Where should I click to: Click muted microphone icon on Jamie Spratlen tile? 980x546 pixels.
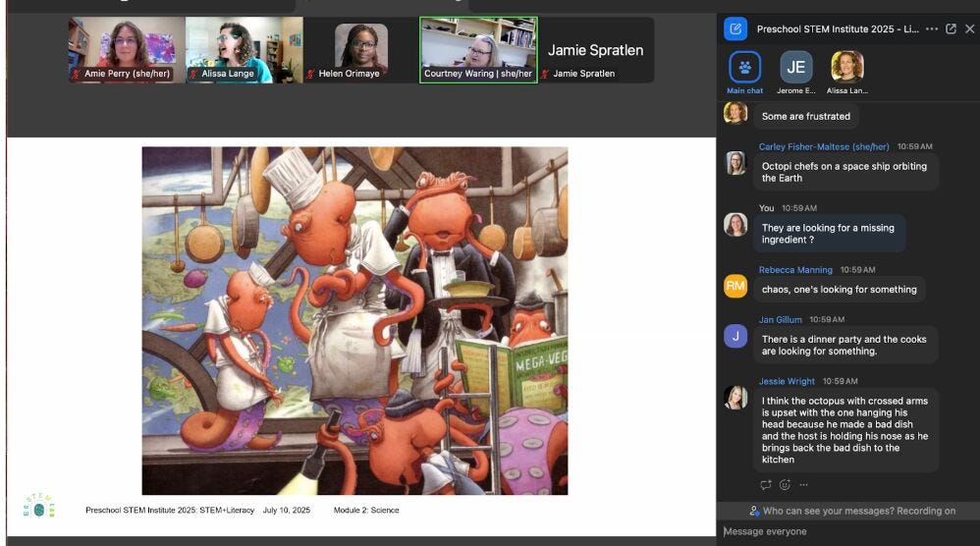coord(545,74)
